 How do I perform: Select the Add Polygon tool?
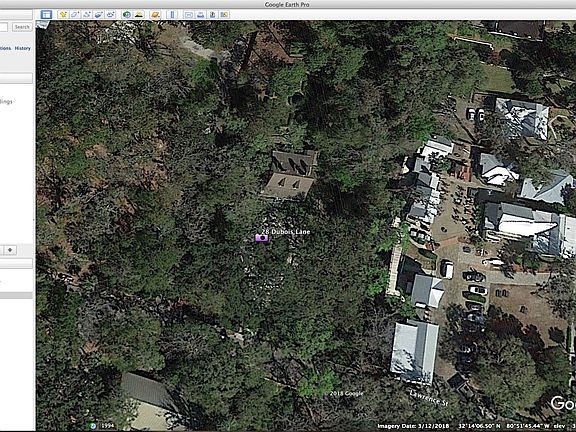[x=75, y=15]
